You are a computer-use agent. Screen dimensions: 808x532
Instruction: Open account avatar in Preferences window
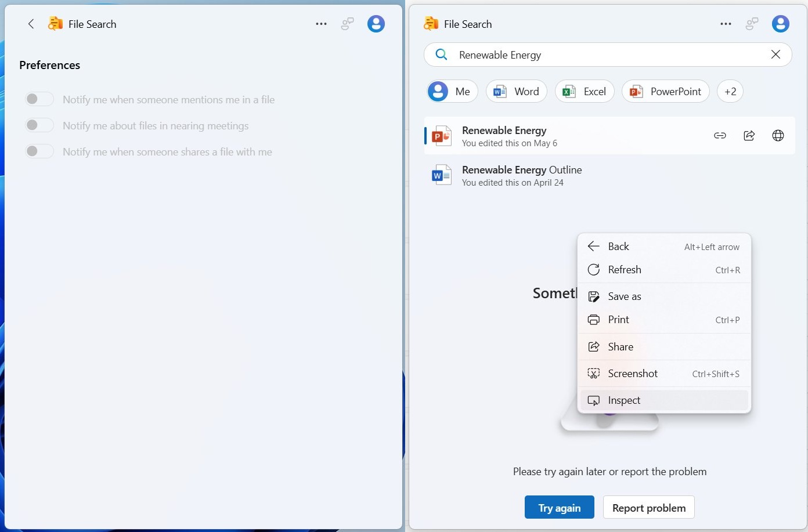coord(376,24)
